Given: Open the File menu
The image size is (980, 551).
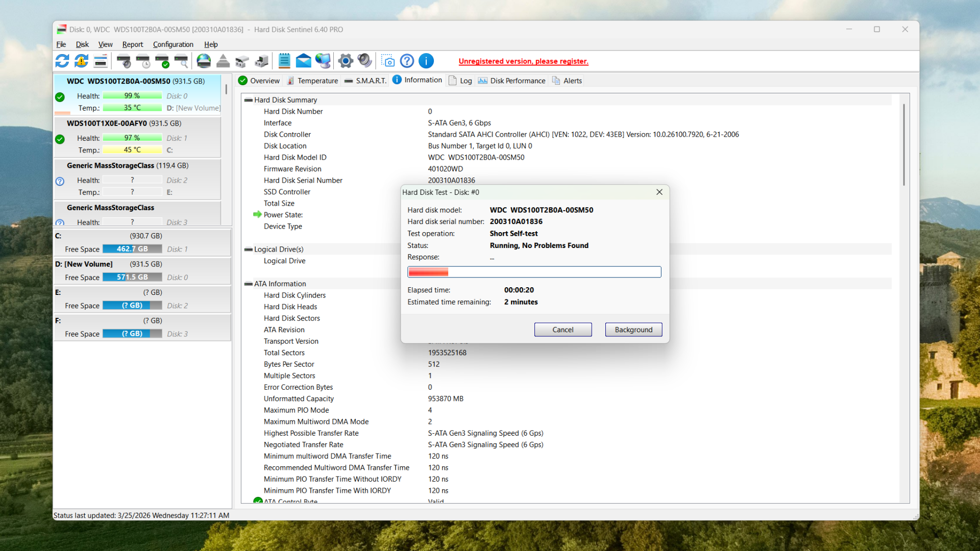Looking at the screenshot, I should pyautogui.click(x=61, y=44).
